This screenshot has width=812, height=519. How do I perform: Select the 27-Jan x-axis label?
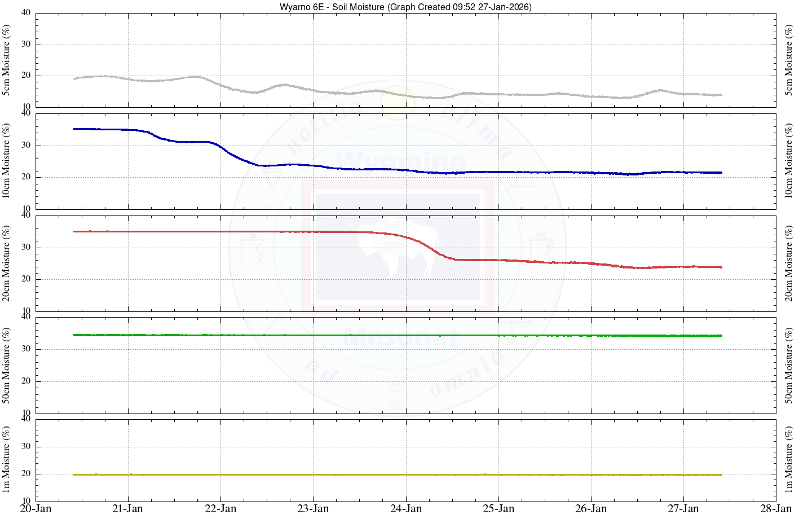[x=683, y=509]
